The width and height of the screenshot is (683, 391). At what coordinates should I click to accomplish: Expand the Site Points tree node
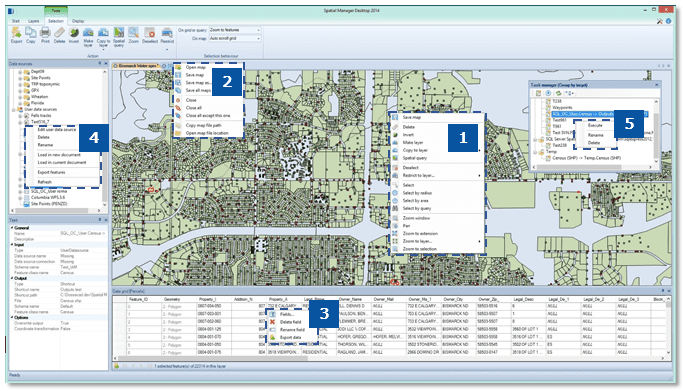(x=20, y=78)
